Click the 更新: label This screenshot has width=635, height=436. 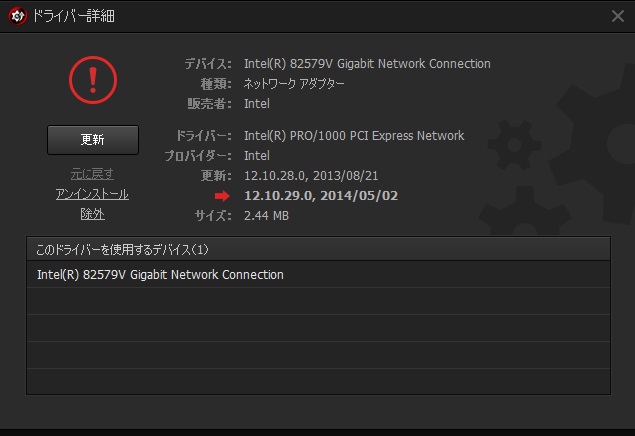click(216, 176)
